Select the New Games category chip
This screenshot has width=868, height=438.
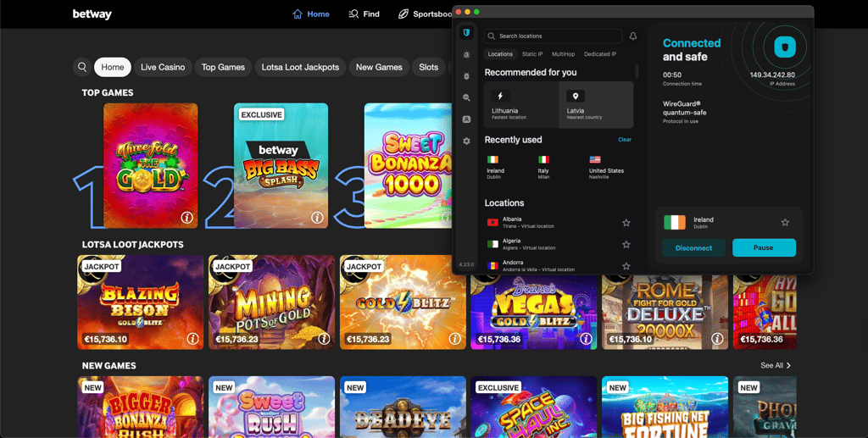(379, 67)
